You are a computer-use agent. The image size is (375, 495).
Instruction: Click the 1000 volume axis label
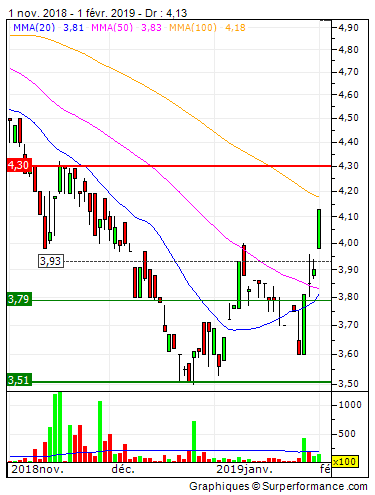pyautogui.click(x=350, y=405)
